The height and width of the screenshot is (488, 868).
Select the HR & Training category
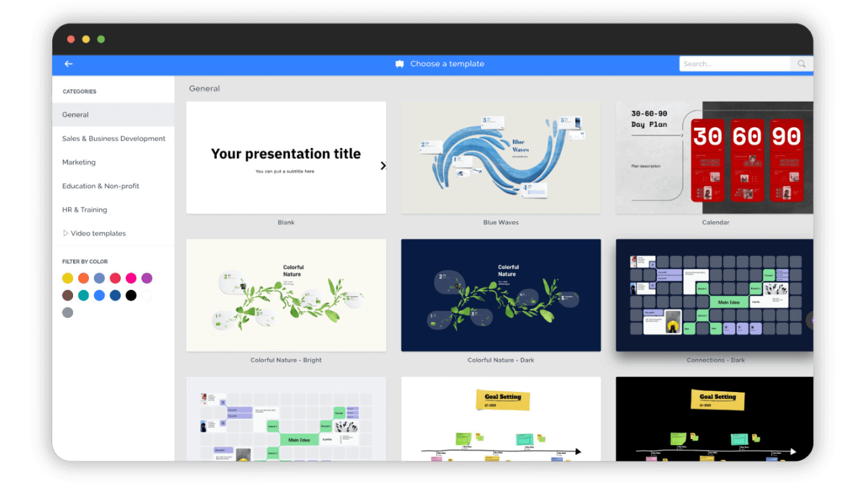(85, 209)
